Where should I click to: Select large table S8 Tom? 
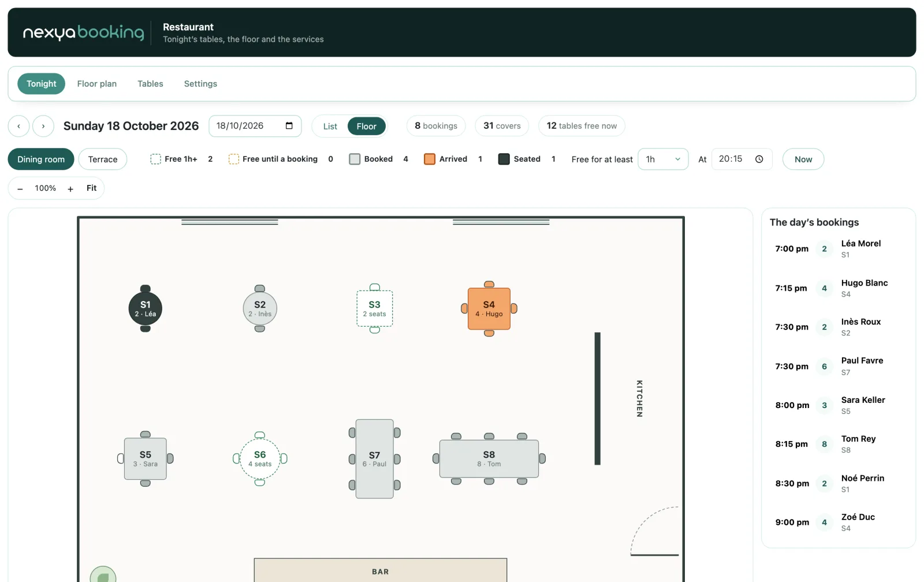[x=489, y=459]
